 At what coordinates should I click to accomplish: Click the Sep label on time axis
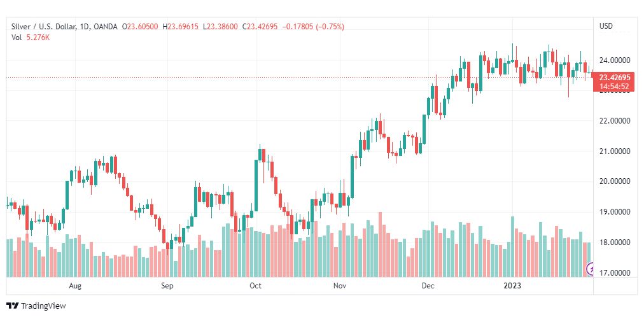pyautogui.click(x=167, y=286)
